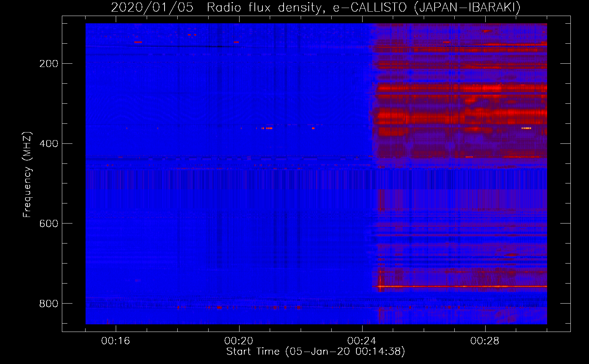Image resolution: width=589 pixels, height=364 pixels.
Task: Click the 600 frequency tick label
Action: (x=49, y=223)
